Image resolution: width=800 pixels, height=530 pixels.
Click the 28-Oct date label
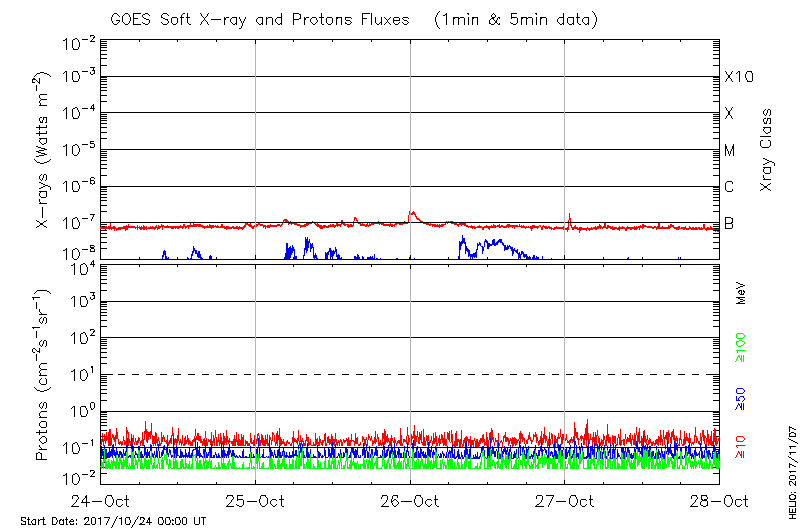(x=719, y=501)
